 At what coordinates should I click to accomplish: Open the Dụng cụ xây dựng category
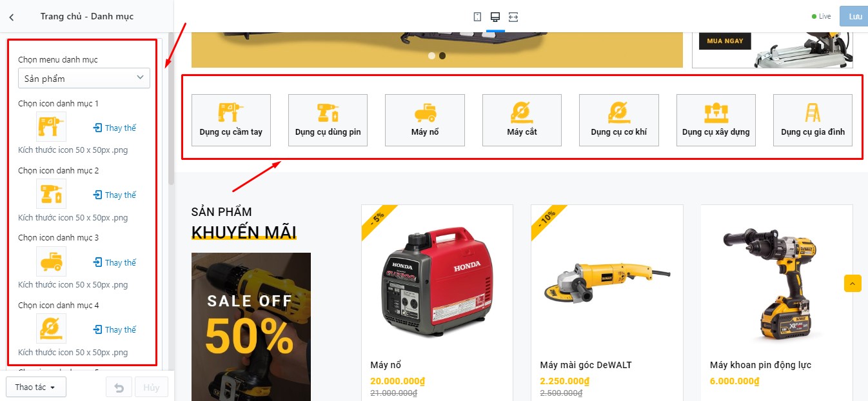coord(716,120)
